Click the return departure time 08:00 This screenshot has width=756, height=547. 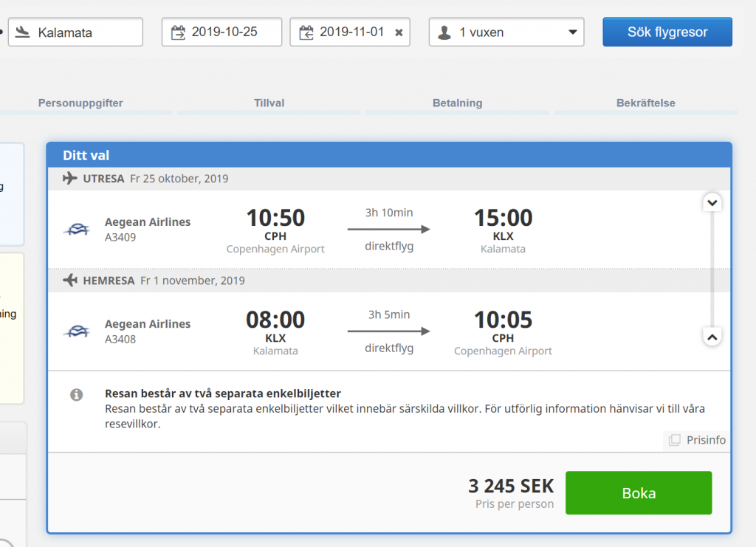275,320
